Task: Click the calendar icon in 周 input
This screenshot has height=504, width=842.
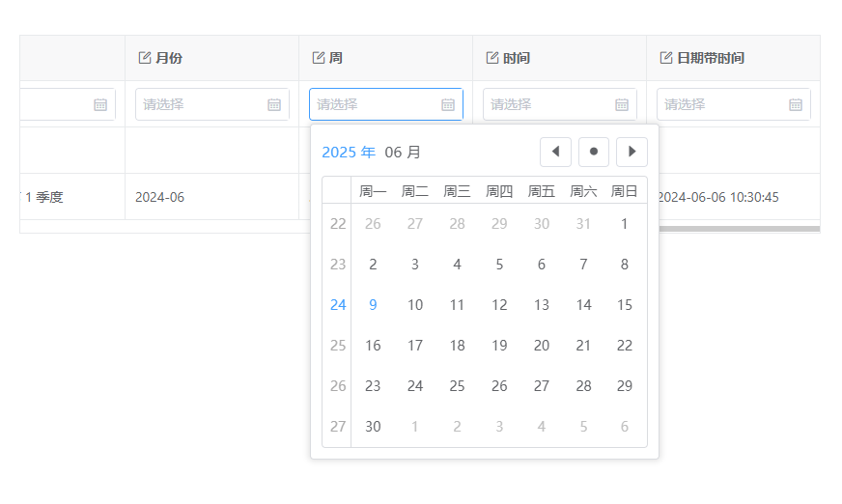Action: (448, 104)
